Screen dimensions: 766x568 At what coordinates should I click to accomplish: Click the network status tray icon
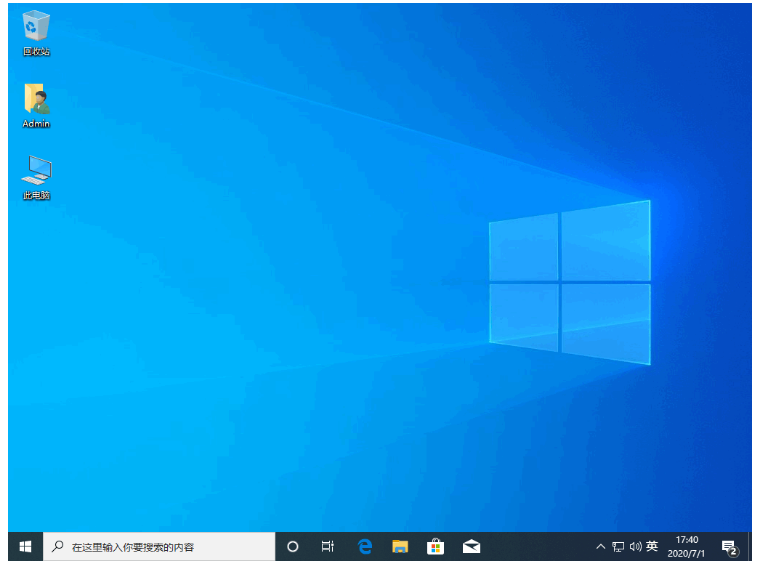618,547
